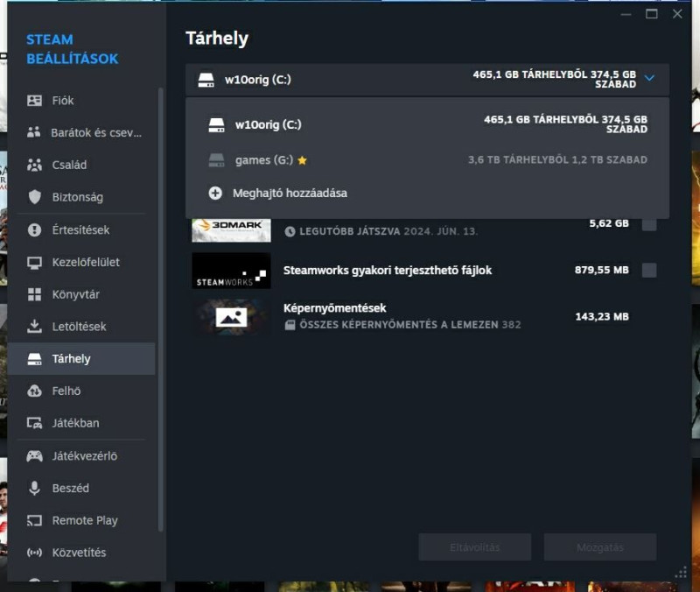Click the Játékban overlay icon

click(x=34, y=423)
